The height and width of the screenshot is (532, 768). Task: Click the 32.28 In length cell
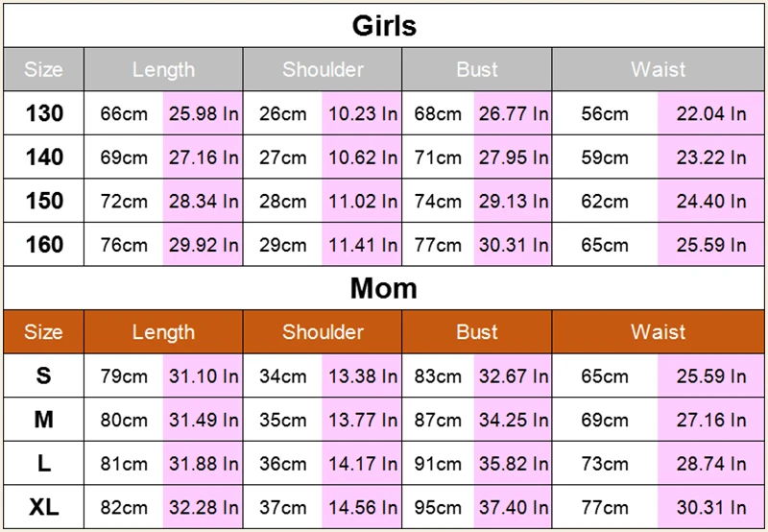click(204, 507)
